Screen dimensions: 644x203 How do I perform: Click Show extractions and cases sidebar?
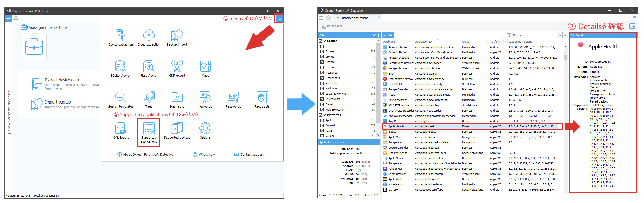(x=9, y=111)
